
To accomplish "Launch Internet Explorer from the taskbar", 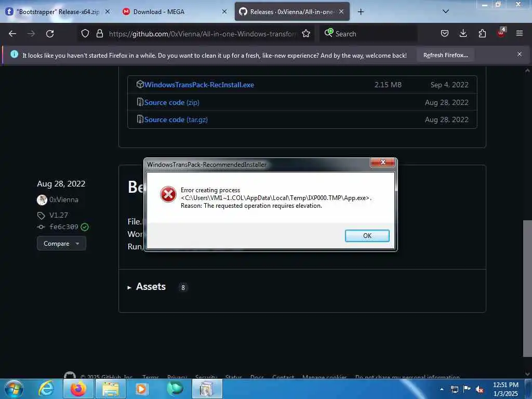I will point(46,389).
